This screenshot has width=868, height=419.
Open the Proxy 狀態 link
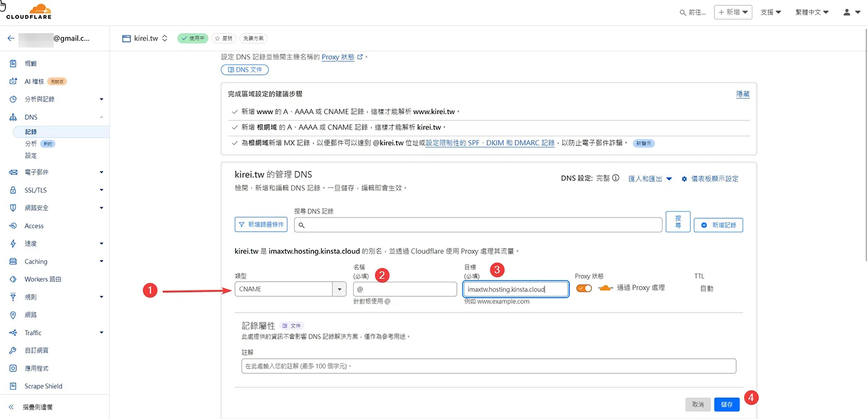point(342,57)
